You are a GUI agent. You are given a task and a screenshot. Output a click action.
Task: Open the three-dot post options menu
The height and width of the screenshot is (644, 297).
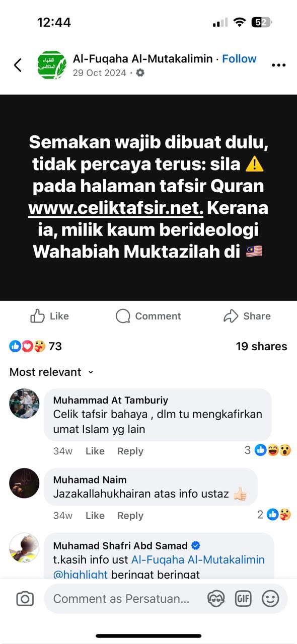coord(278,65)
